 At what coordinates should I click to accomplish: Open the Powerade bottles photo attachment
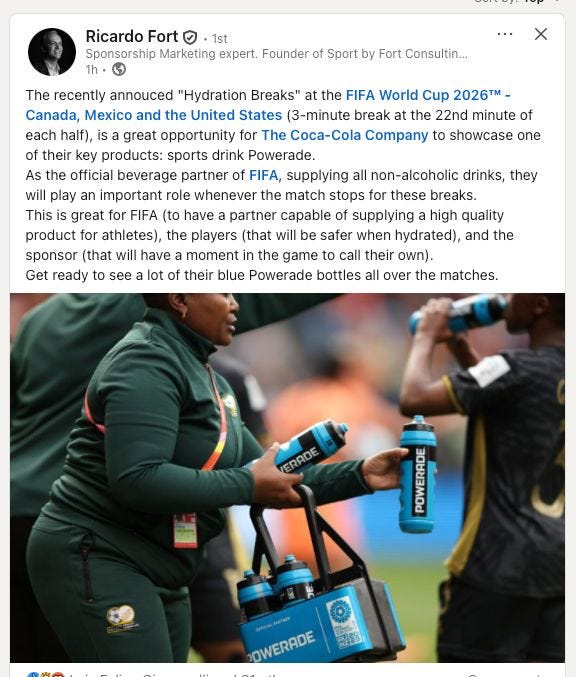tap(288, 478)
